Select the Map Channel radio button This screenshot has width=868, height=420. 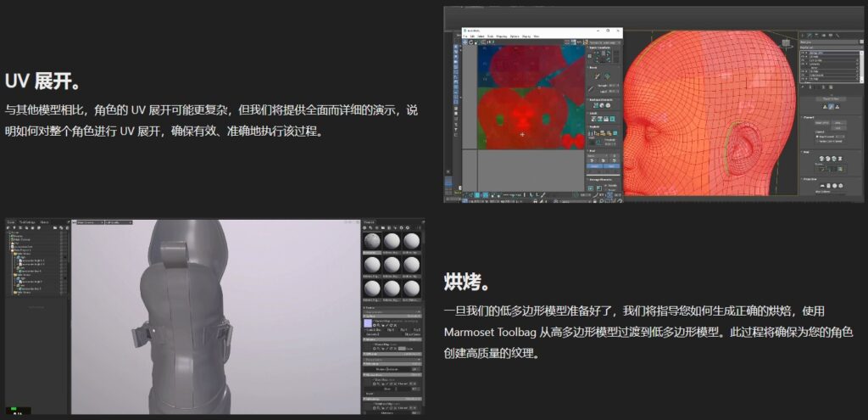(x=817, y=137)
